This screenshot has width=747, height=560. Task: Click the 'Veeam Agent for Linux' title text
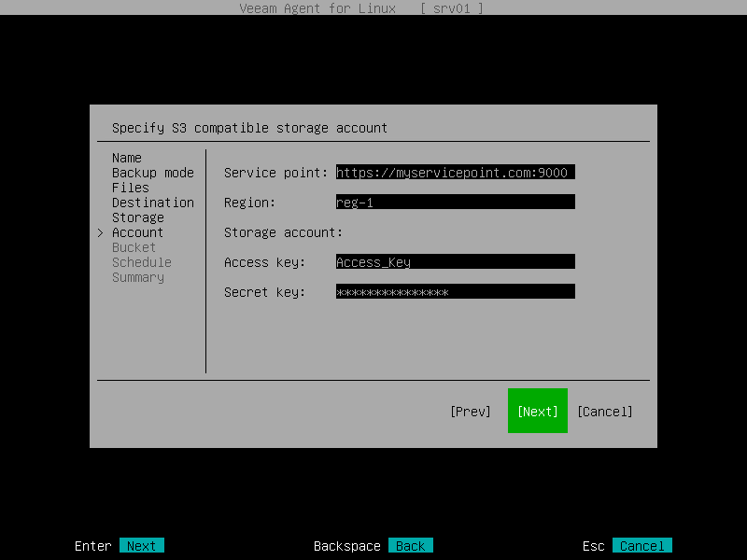click(317, 8)
